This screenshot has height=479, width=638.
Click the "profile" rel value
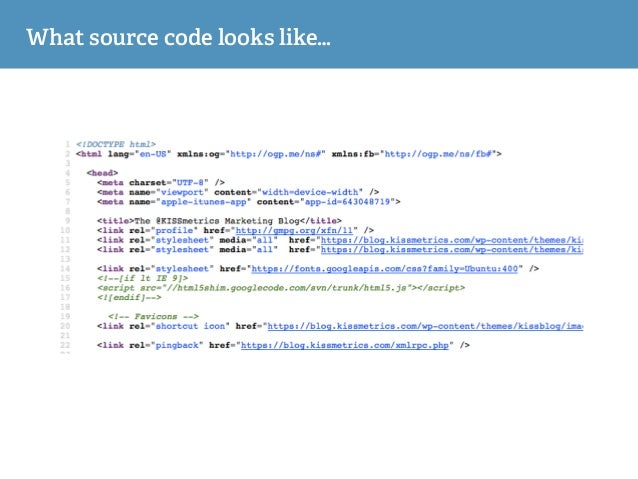(x=174, y=230)
